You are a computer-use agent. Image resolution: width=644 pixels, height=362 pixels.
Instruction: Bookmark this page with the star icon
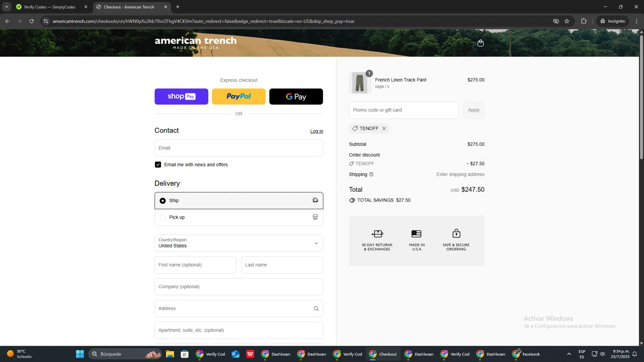point(567,21)
